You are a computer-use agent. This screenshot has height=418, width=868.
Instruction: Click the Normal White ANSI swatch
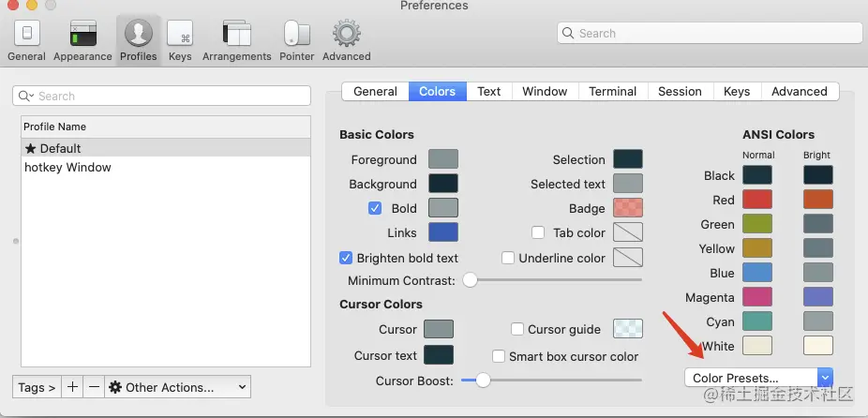point(757,346)
